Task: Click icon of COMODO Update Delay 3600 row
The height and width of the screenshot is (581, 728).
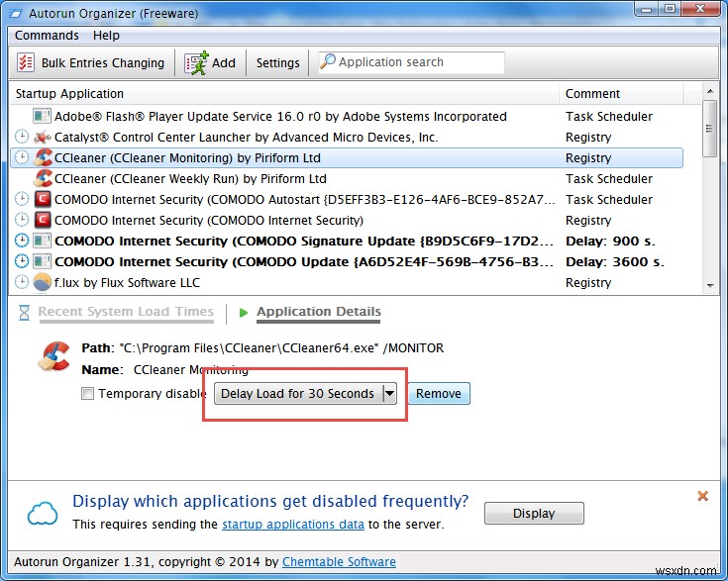Action: click(43, 261)
